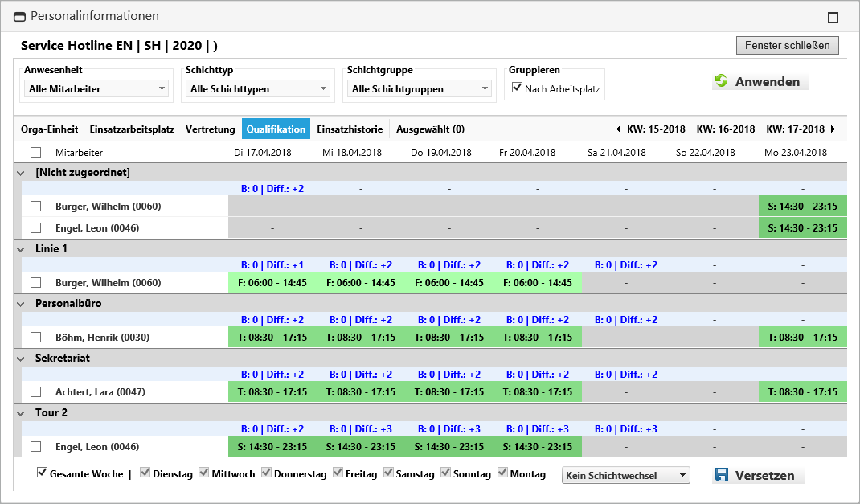Collapse the Nicht zugeordnet group

point(21,174)
